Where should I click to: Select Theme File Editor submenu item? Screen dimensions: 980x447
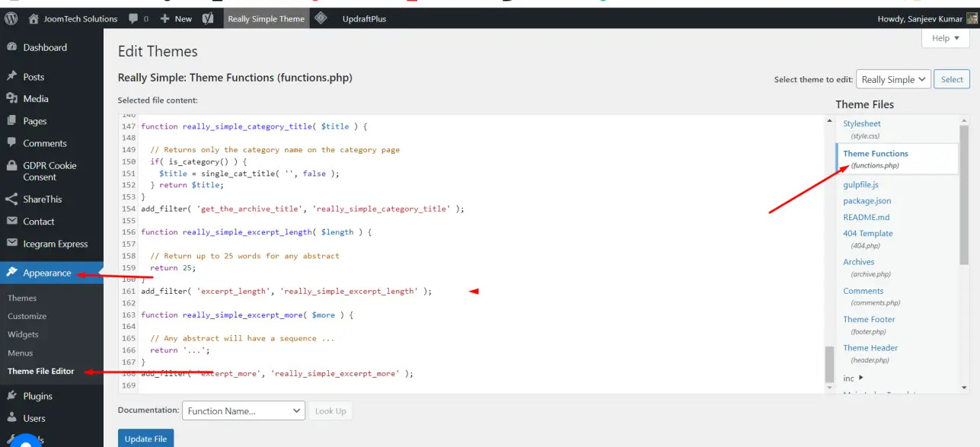tap(41, 371)
